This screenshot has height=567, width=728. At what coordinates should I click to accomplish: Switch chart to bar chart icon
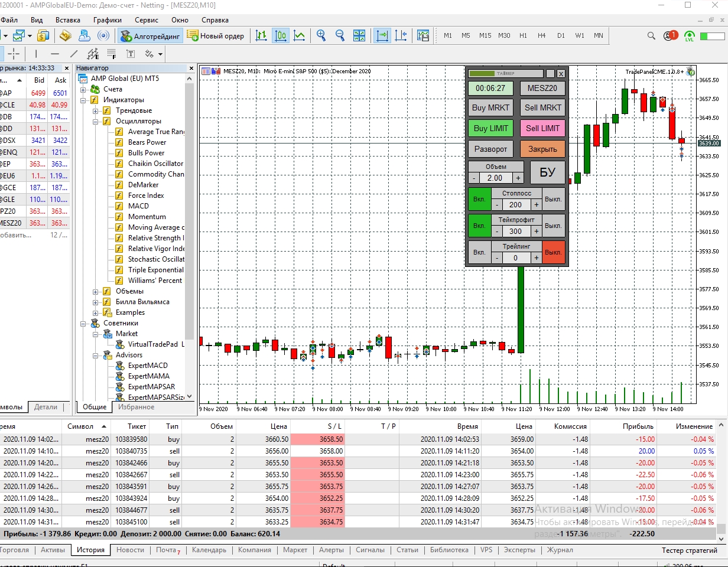click(261, 36)
